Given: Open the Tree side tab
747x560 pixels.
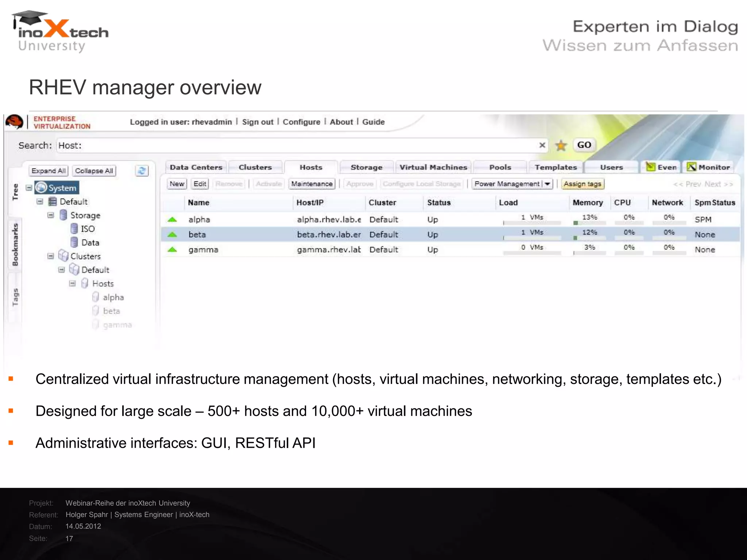Looking at the screenshot, I should (15, 192).
